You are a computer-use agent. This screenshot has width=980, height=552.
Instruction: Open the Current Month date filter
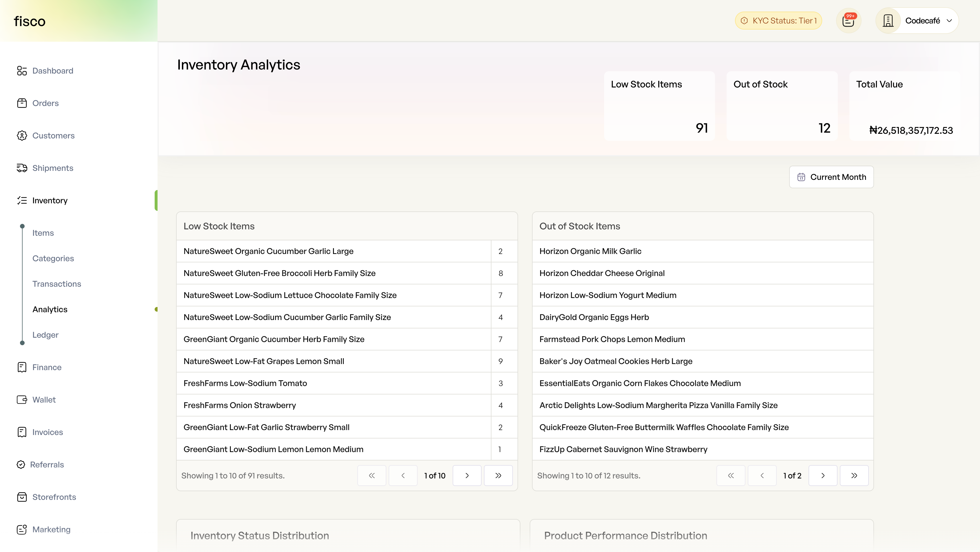point(831,177)
